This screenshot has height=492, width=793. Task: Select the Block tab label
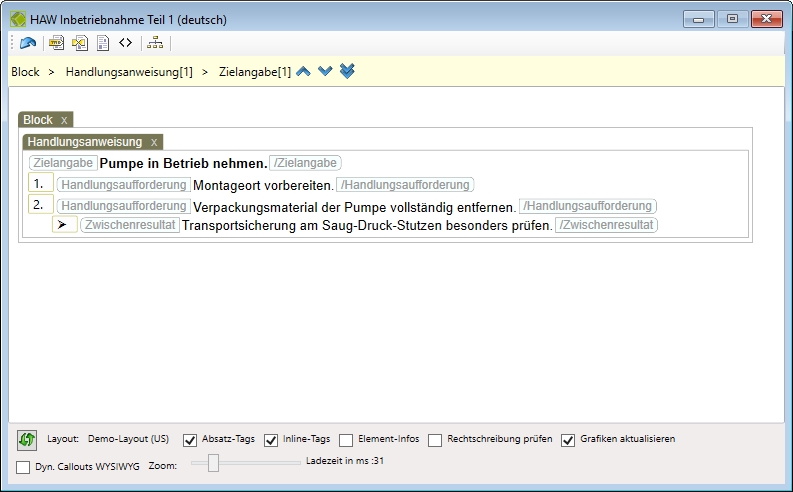(38, 120)
